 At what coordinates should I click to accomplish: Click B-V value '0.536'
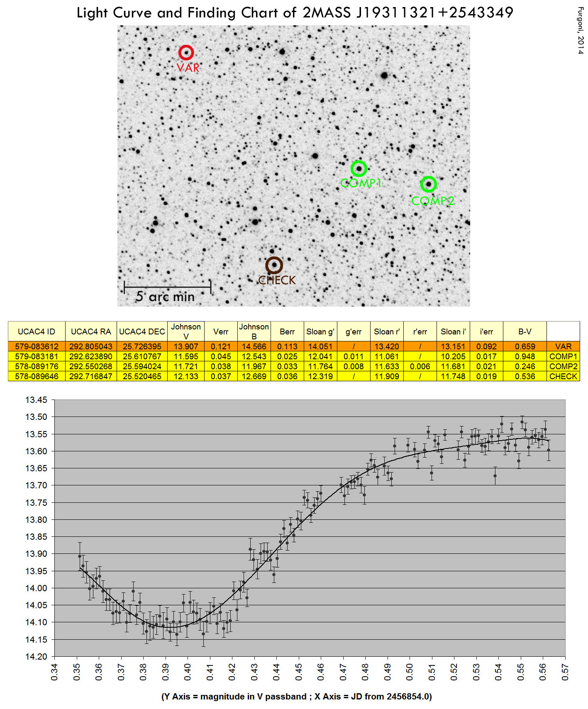click(525, 376)
